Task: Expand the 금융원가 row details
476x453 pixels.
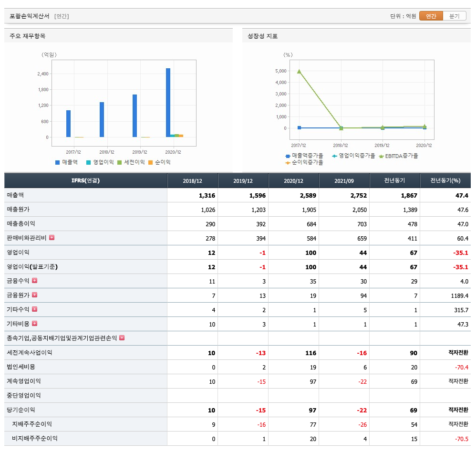Action: pos(35,295)
